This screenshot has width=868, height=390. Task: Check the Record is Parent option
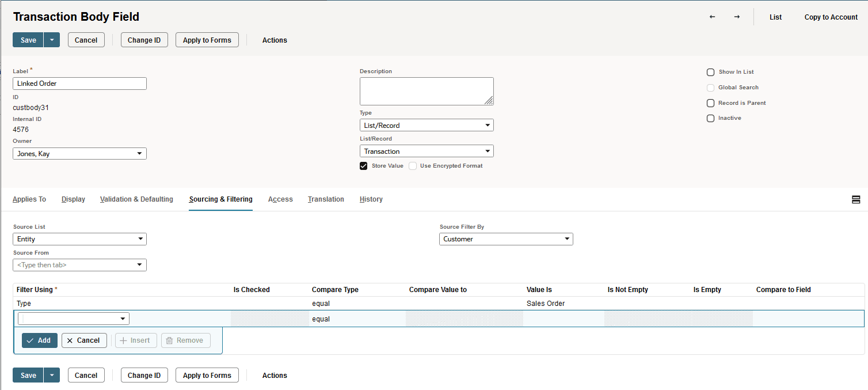click(x=710, y=103)
